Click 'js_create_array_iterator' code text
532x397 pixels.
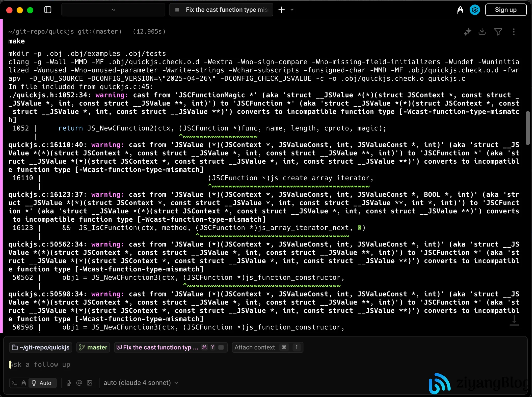(320, 178)
